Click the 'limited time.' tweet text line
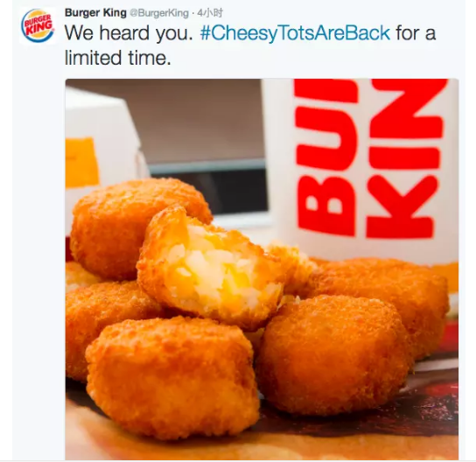 tap(118, 58)
